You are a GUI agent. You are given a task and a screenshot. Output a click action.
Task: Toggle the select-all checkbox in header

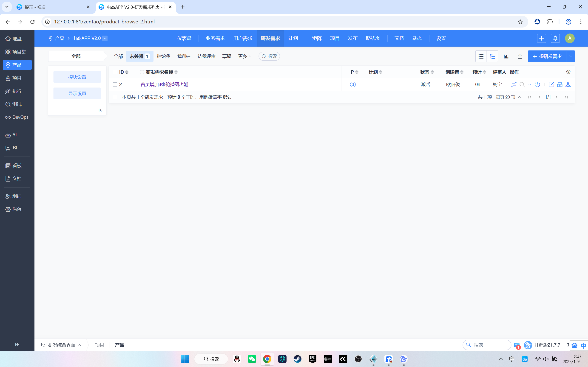pyautogui.click(x=115, y=72)
